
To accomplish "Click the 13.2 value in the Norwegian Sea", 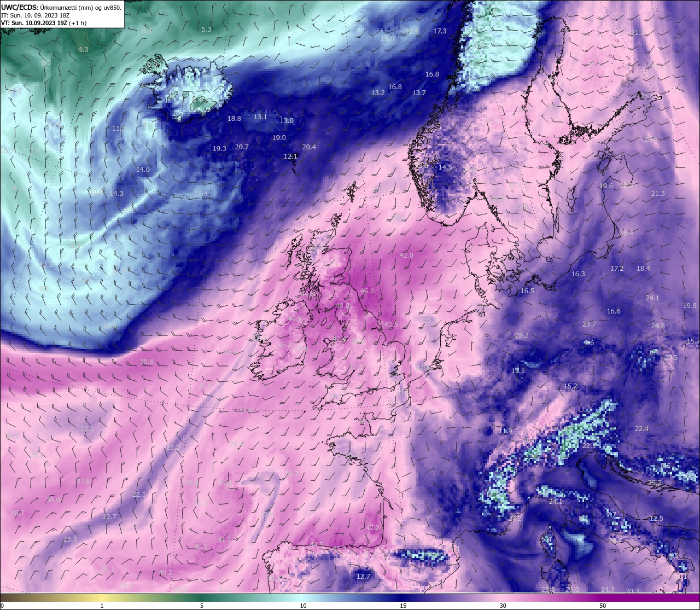I will point(378,93).
